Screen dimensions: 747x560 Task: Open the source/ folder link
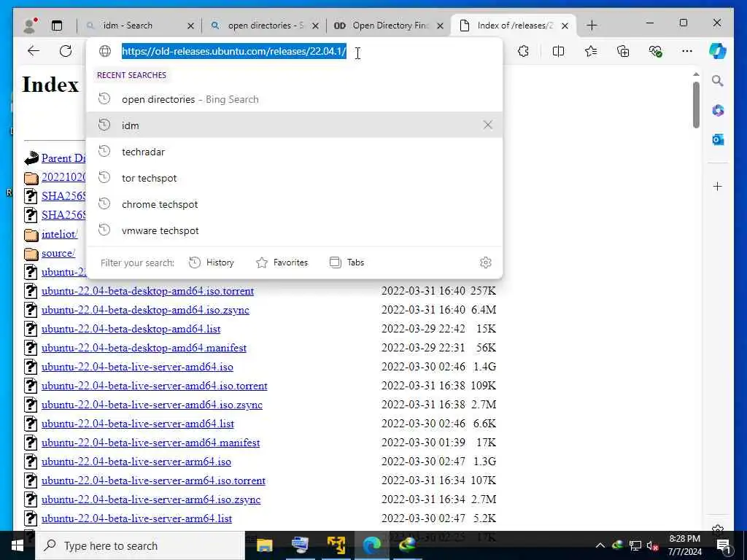pos(58,253)
